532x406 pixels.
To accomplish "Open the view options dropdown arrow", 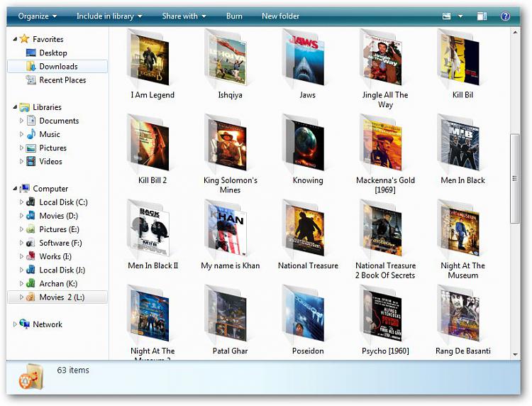I will (460, 16).
